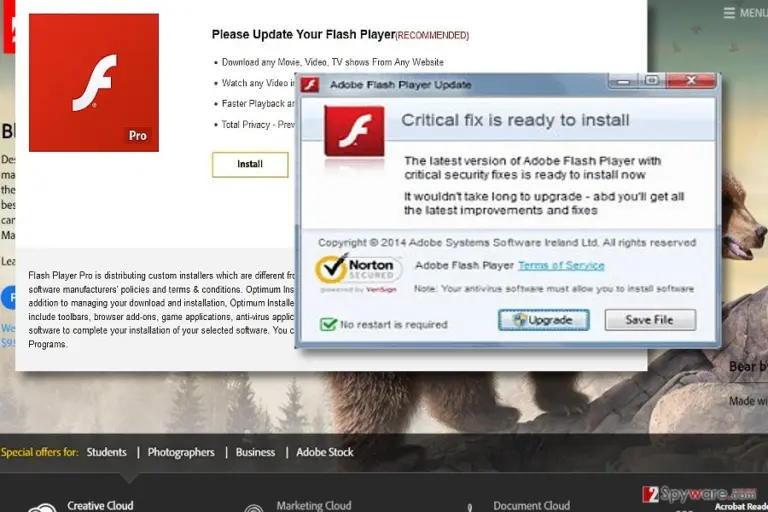This screenshot has height=512, width=768.
Task: Click the Norton Secured badge
Action: pos(358,273)
